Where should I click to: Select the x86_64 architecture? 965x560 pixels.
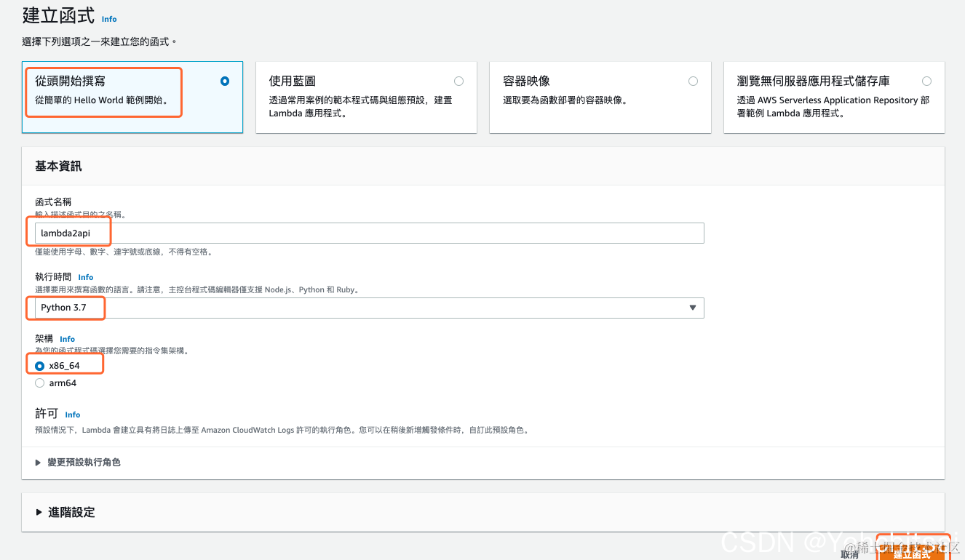tap(39, 364)
